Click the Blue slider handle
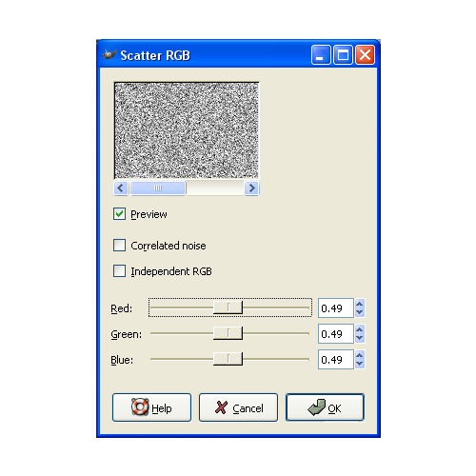 228,359
